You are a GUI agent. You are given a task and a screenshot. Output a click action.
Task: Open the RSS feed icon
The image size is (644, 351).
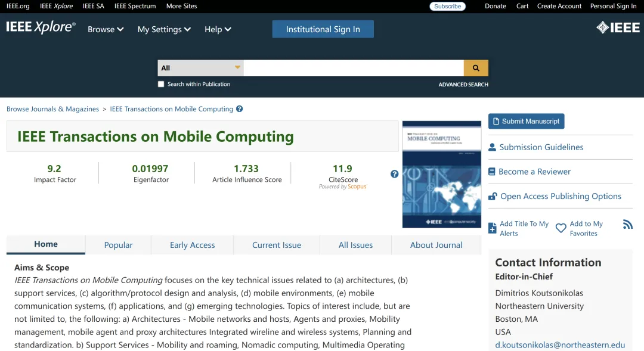tap(627, 225)
